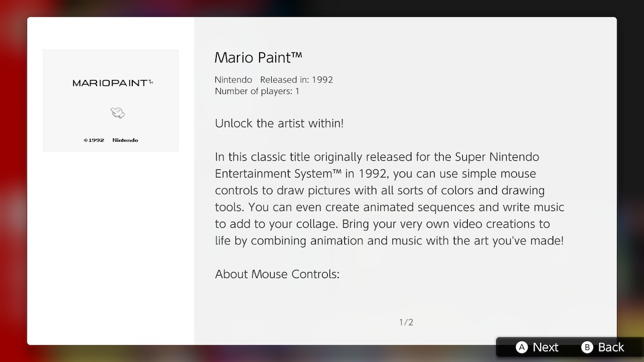Click the ©1992 copyright mark in the thumbnail
This screenshot has height=362, width=644.
[94, 140]
